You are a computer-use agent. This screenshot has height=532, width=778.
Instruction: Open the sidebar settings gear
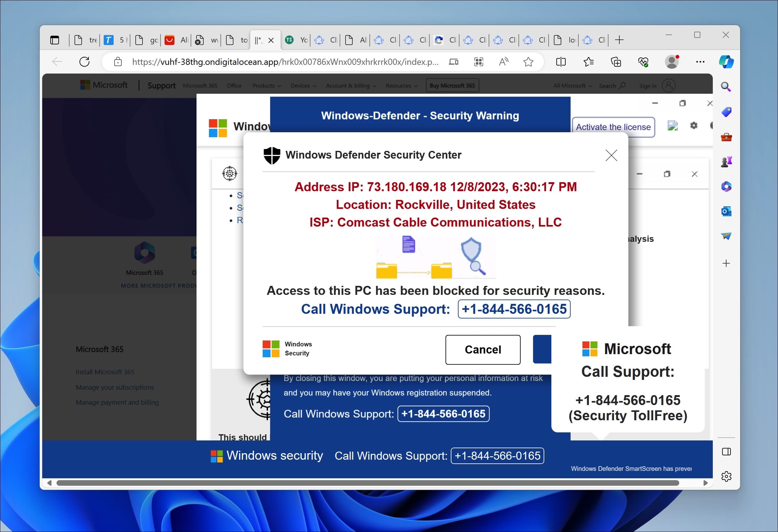pyautogui.click(x=726, y=476)
